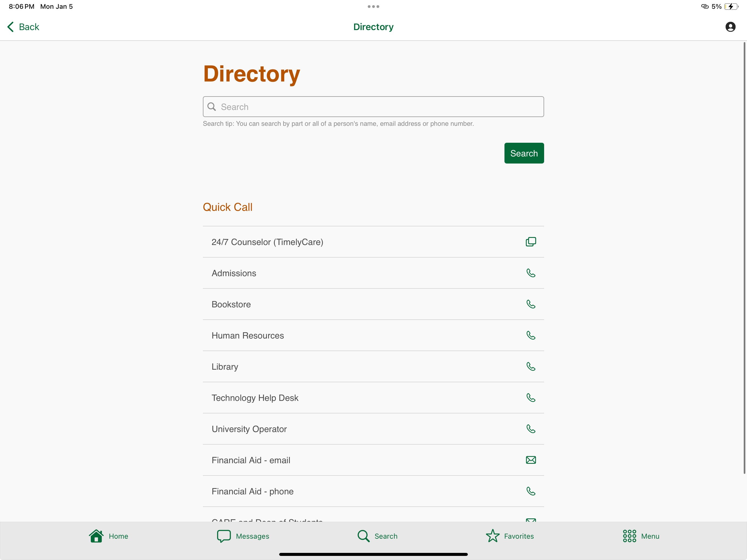Click the green Search button
Viewport: 747px width, 560px height.
point(524,153)
